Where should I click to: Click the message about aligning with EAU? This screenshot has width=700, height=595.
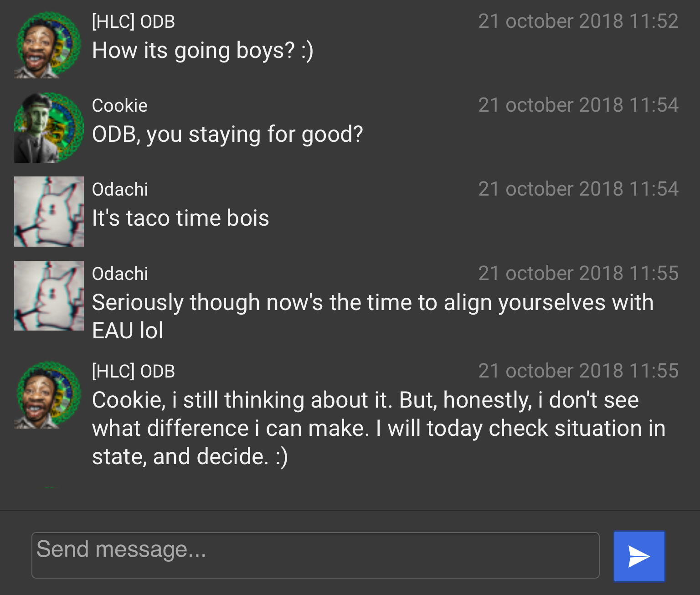tap(373, 316)
